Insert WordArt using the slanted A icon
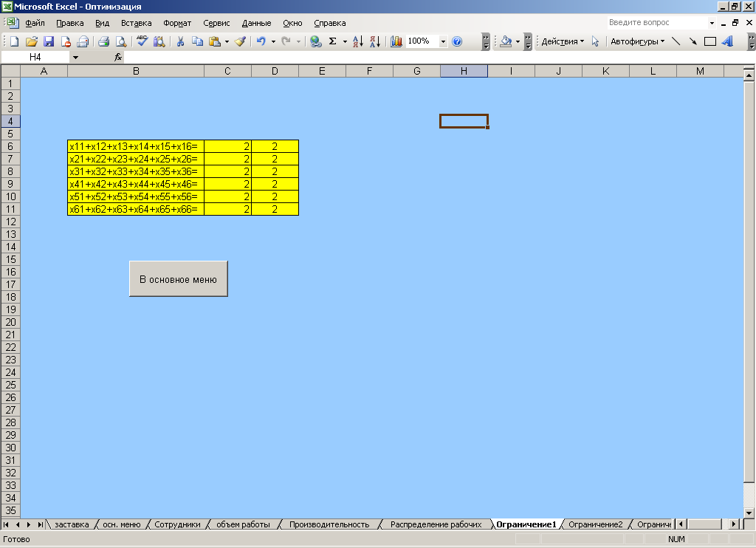The width and height of the screenshot is (756, 548). [x=727, y=42]
